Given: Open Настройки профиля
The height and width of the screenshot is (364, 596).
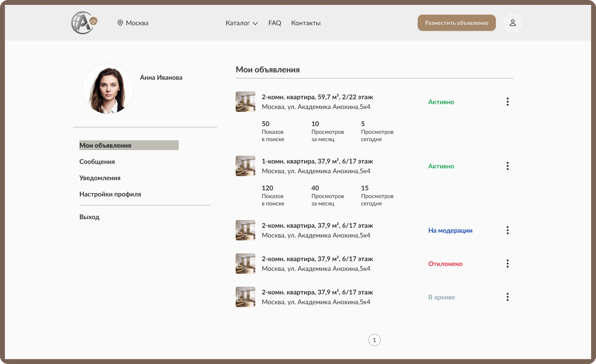Looking at the screenshot, I should 110,194.
